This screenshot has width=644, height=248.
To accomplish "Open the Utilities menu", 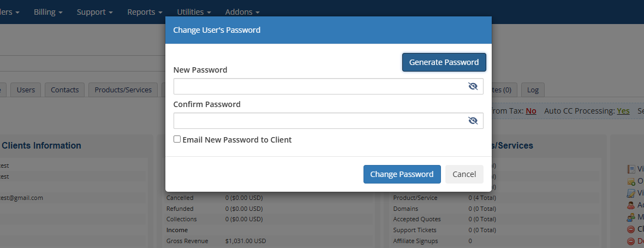I will click(x=194, y=11).
